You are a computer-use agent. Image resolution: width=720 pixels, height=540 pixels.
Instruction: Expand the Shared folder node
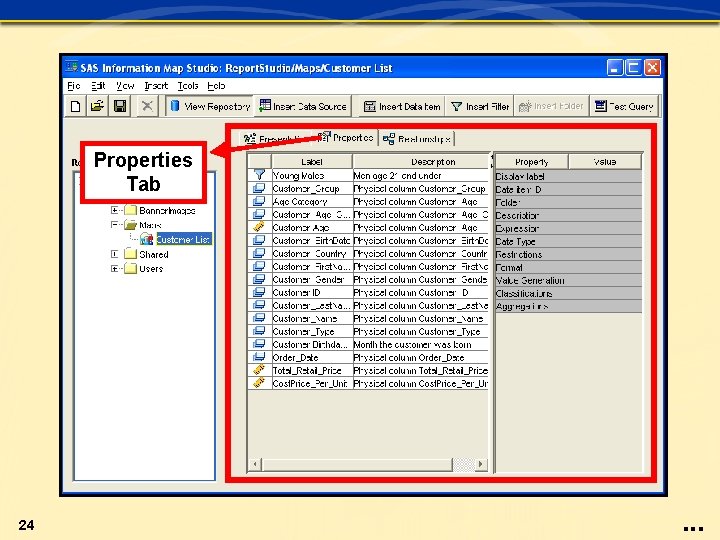pos(114,254)
